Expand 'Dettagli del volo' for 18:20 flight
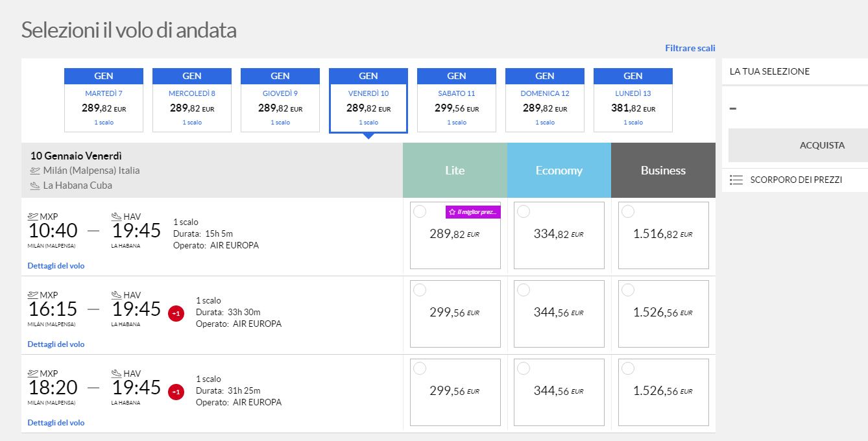Viewport: 868px width, 441px height. click(56, 423)
